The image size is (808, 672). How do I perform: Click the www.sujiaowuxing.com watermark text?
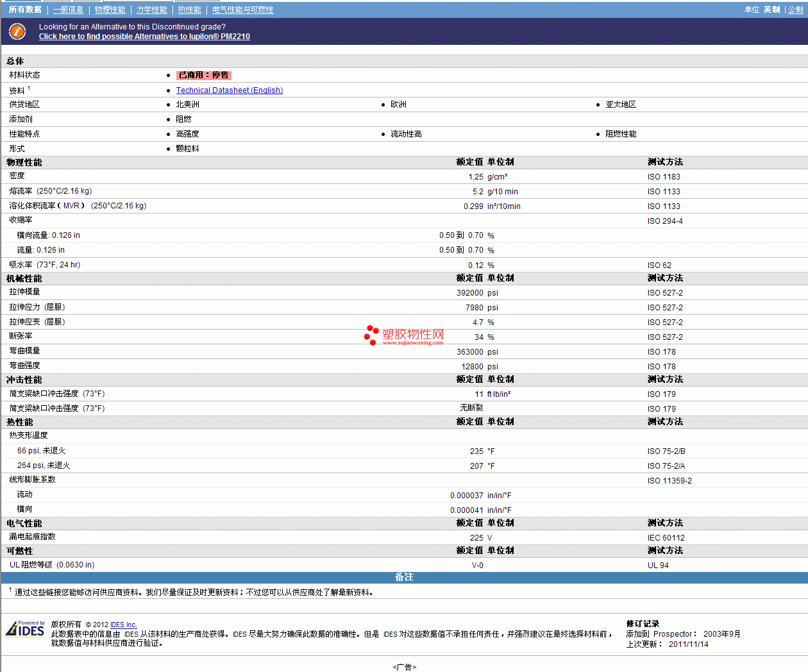point(412,343)
